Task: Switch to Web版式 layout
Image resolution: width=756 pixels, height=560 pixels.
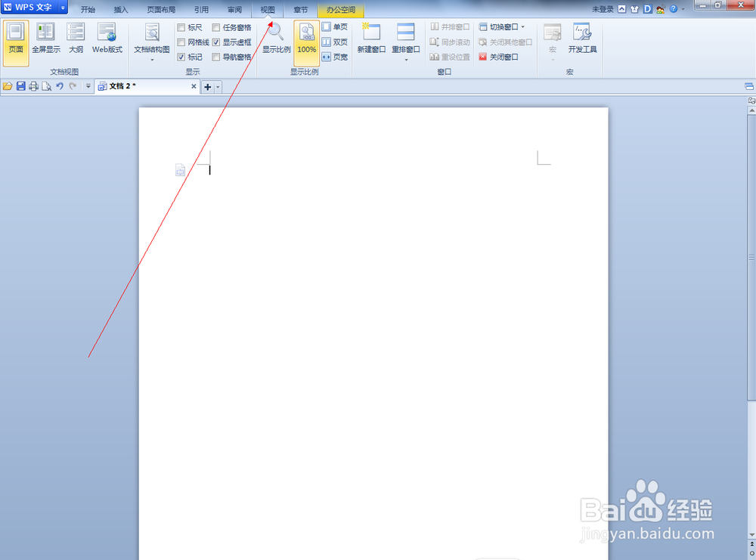Action: (x=107, y=38)
